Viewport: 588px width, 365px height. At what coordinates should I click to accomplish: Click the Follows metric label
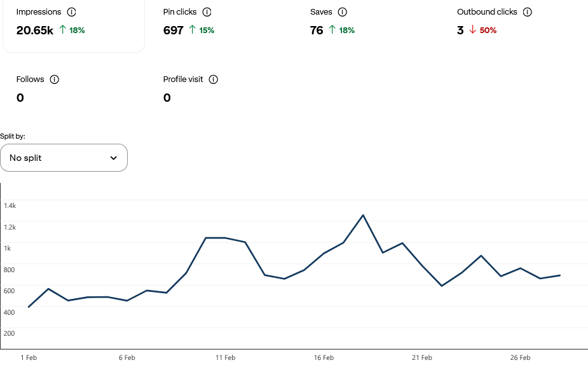point(31,79)
